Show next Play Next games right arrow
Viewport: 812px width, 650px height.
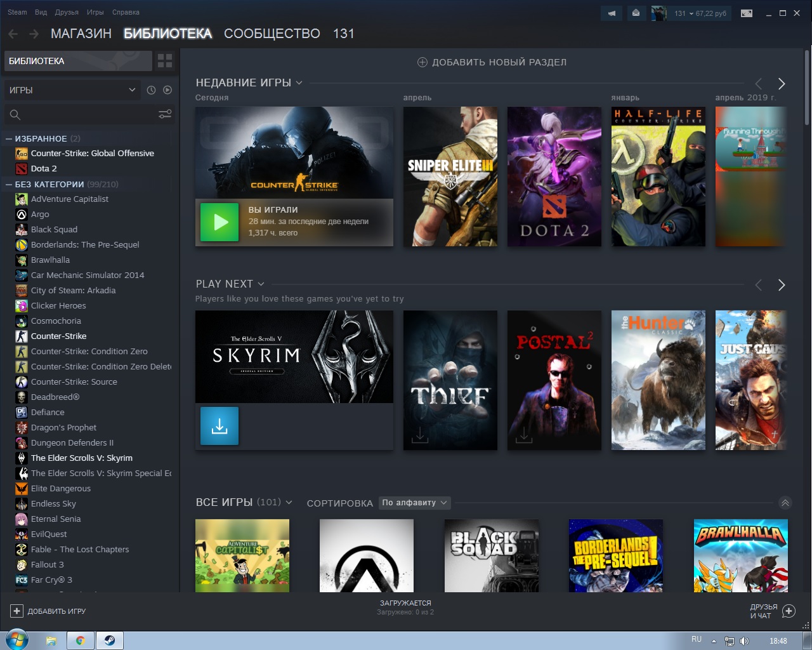pyautogui.click(x=782, y=285)
